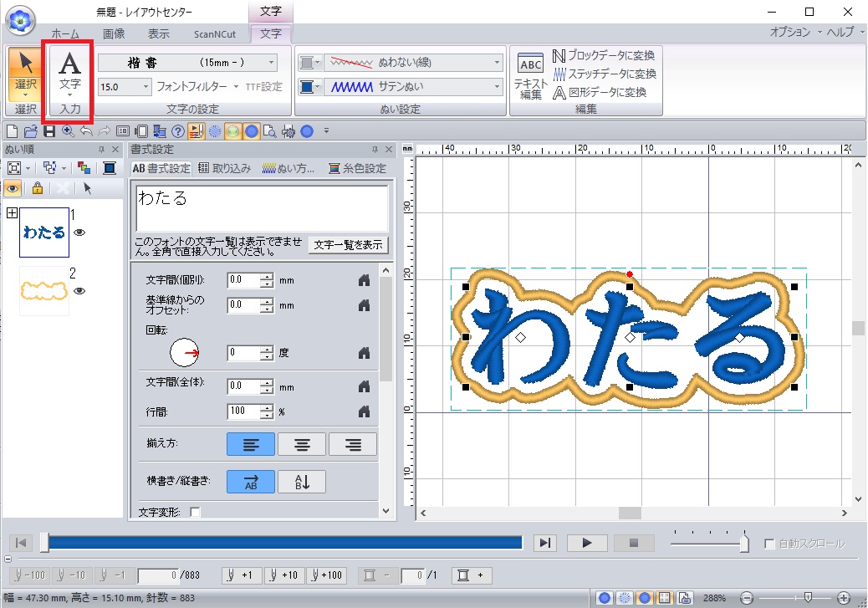
Task: Click ブロックデータに変換 button
Action: click(x=603, y=56)
